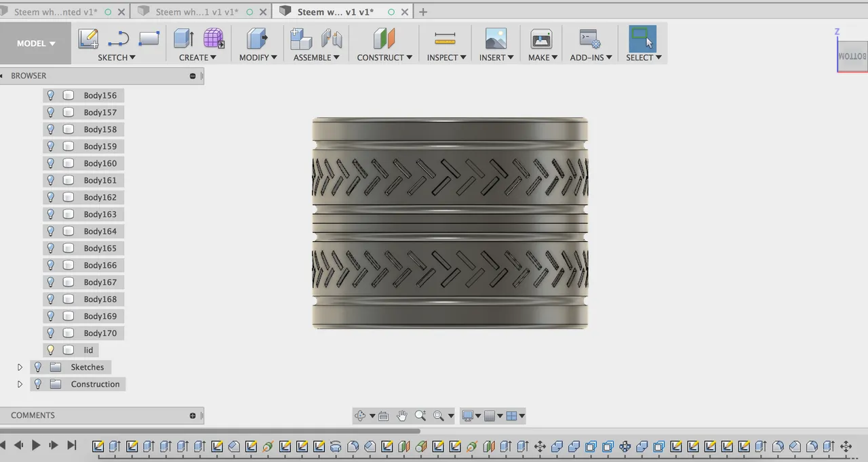
Task: Open the Display Settings monitor icon
Action: 467,416
